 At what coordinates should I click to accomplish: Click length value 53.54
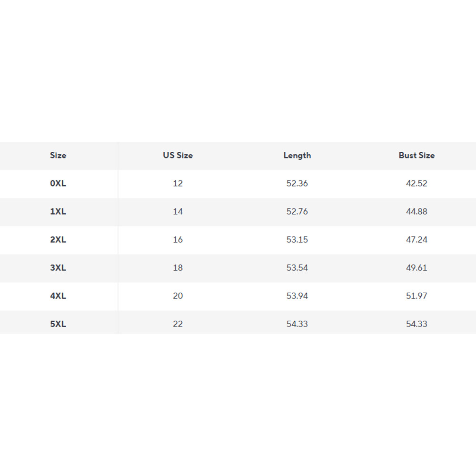coord(297,268)
